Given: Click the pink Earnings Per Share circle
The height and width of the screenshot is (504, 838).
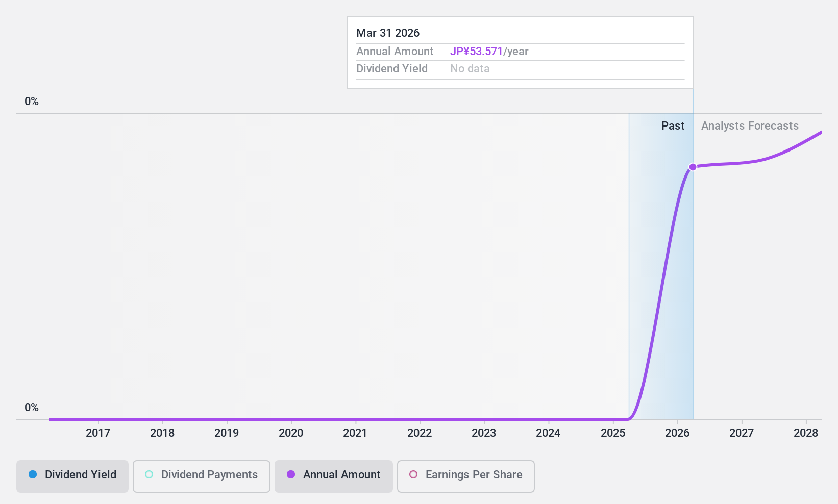Looking at the screenshot, I should tap(413, 474).
